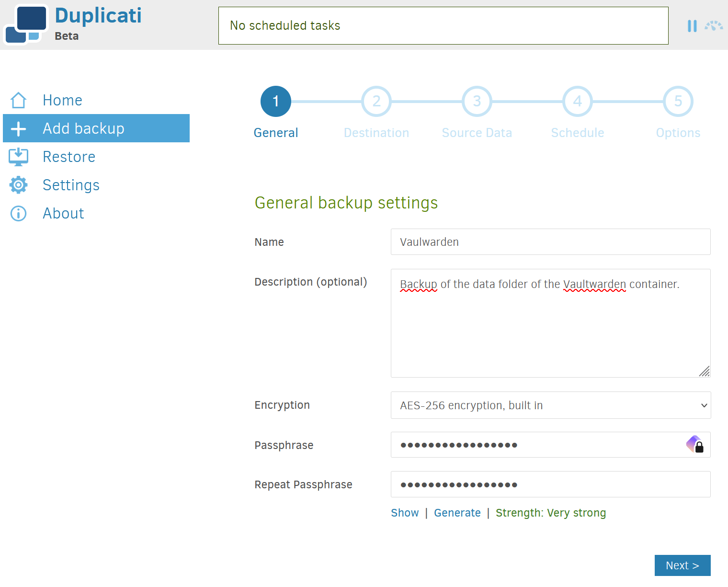The image size is (728, 587).
Task: Open the Encryption dropdown
Action: click(551, 405)
